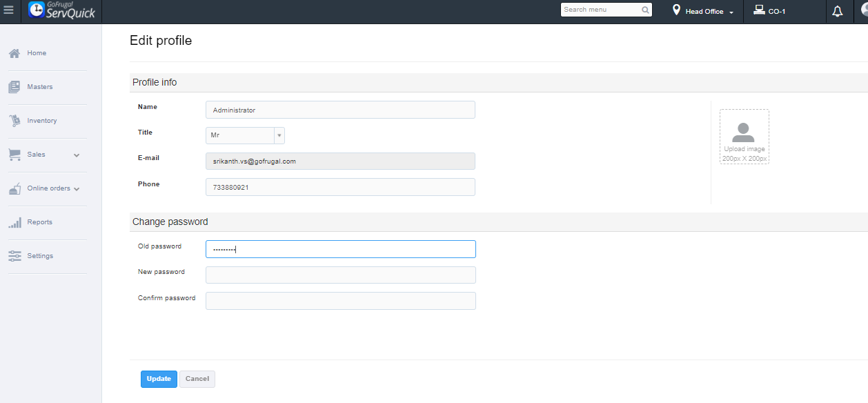Viewport: 868px width, 403px height.
Task: Click the Cancel button
Action: pos(197,379)
